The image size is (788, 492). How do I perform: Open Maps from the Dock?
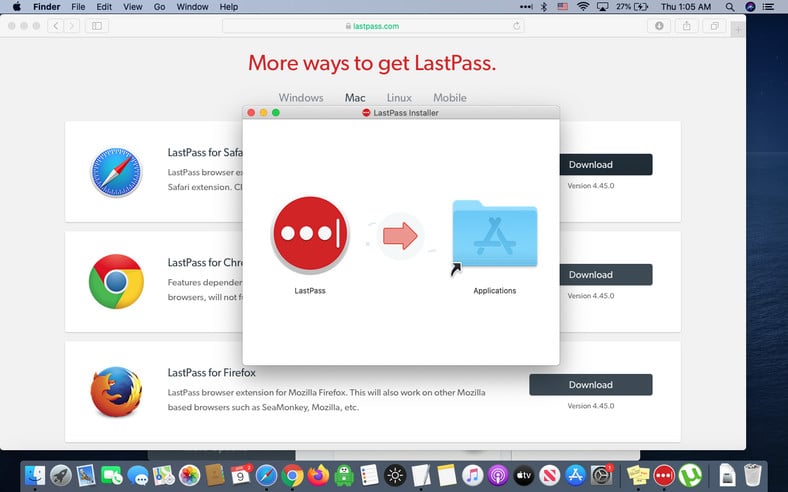coord(163,475)
